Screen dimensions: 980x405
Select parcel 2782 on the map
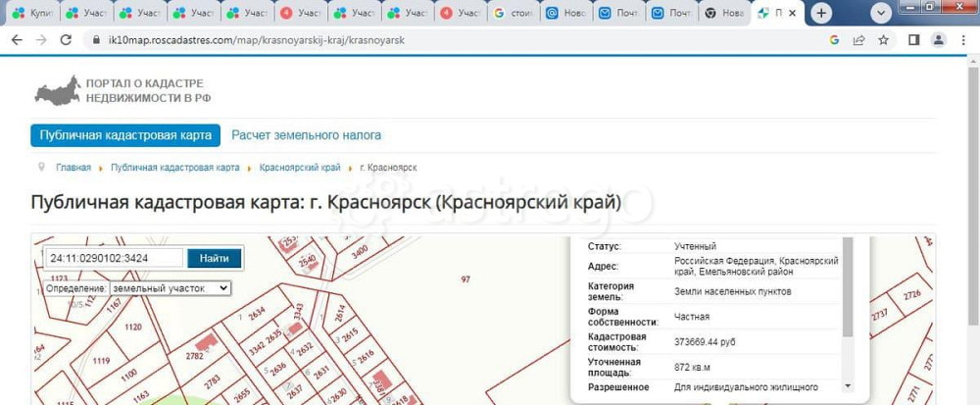click(194, 356)
